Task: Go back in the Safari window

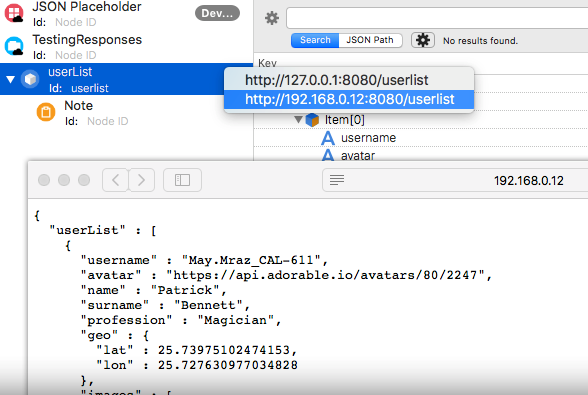Action: click(x=116, y=180)
